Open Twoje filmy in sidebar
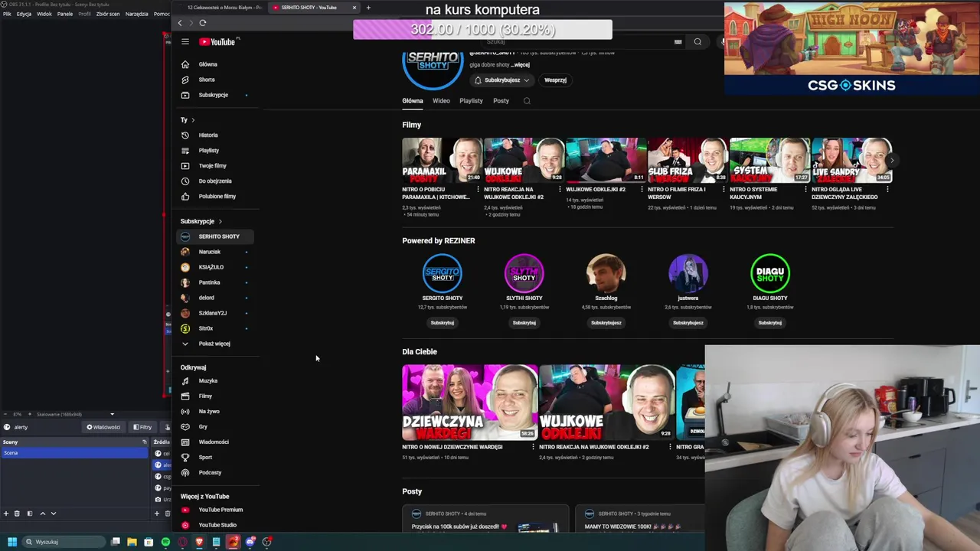 coord(212,166)
